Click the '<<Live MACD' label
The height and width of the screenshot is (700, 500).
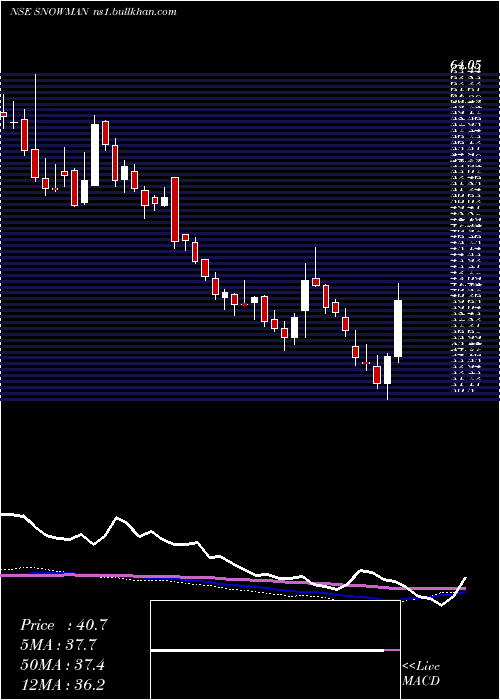click(421, 674)
